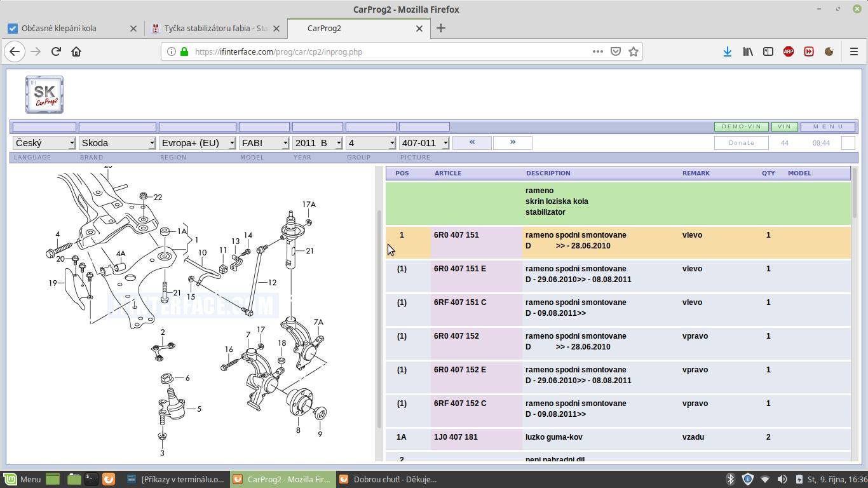Open the file manager taskbar icon
Viewport: 868px width, 488px height.
pyautogui.click(x=74, y=479)
